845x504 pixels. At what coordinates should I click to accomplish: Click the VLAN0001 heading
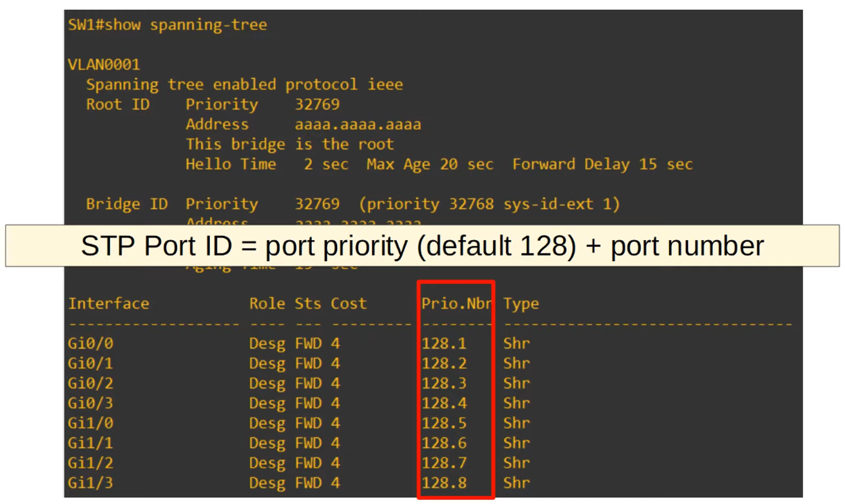104,65
